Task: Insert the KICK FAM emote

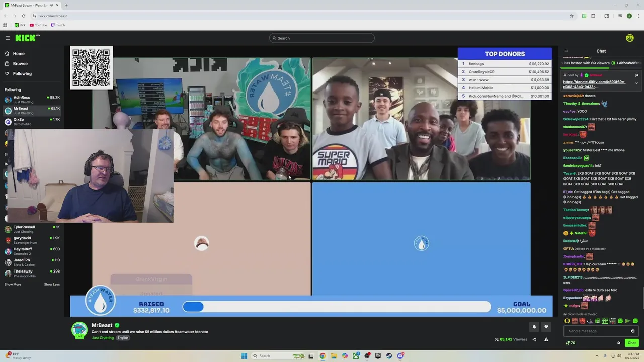Action: tap(605, 321)
